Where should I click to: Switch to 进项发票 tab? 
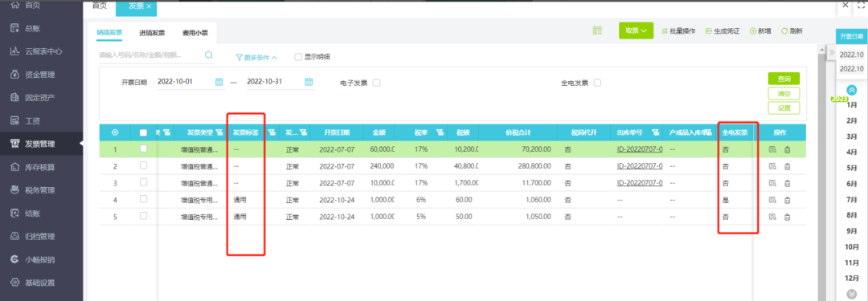[x=152, y=33]
